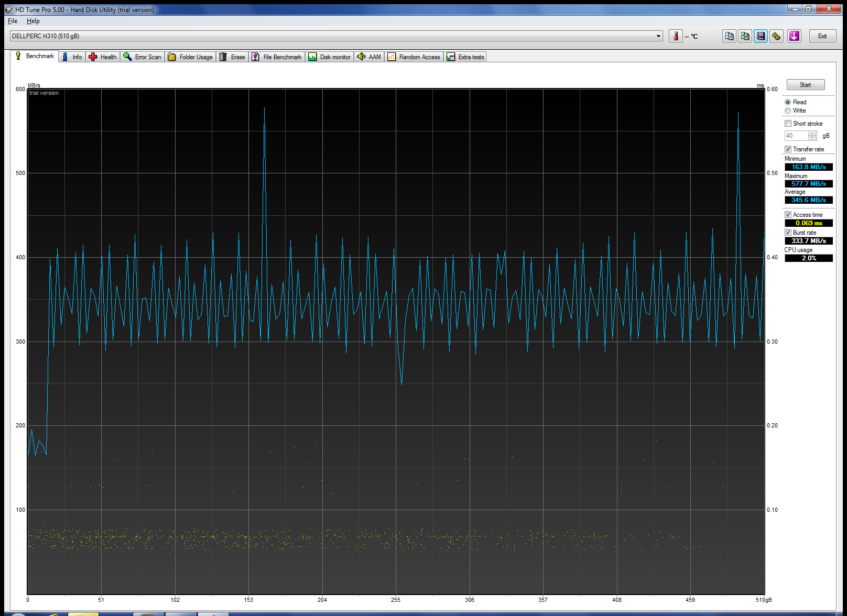
Task: Open the AAM tab speaker icon
Action: (x=369, y=57)
